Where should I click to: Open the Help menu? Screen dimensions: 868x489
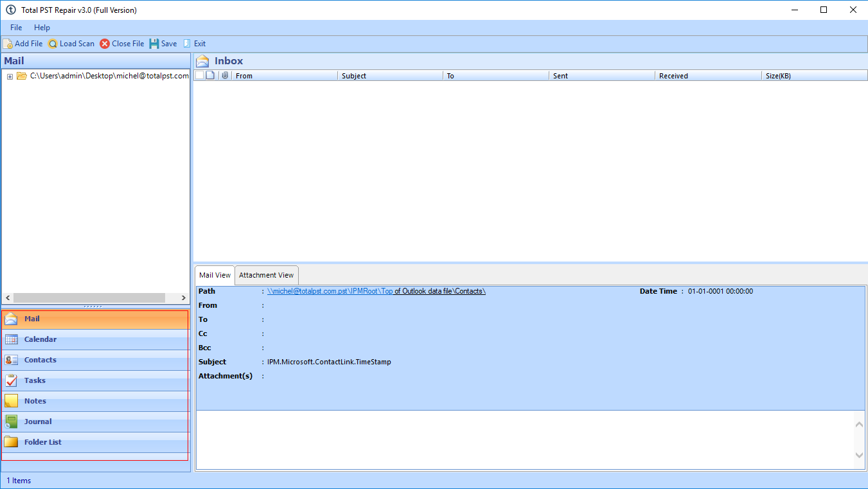pos(42,28)
